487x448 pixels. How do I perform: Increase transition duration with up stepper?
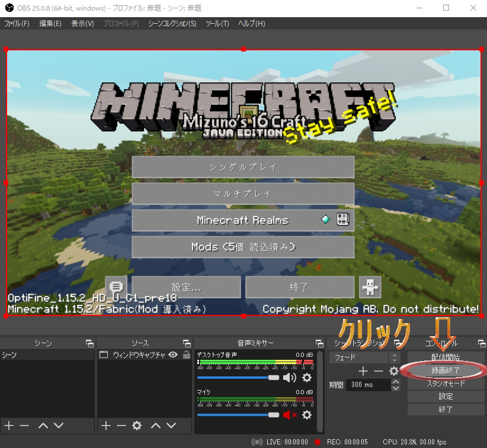(395, 382)
